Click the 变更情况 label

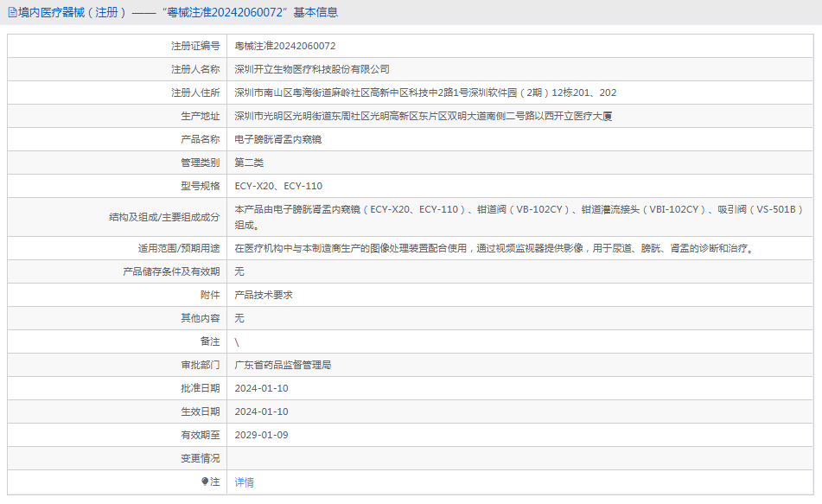pos(201,458)
